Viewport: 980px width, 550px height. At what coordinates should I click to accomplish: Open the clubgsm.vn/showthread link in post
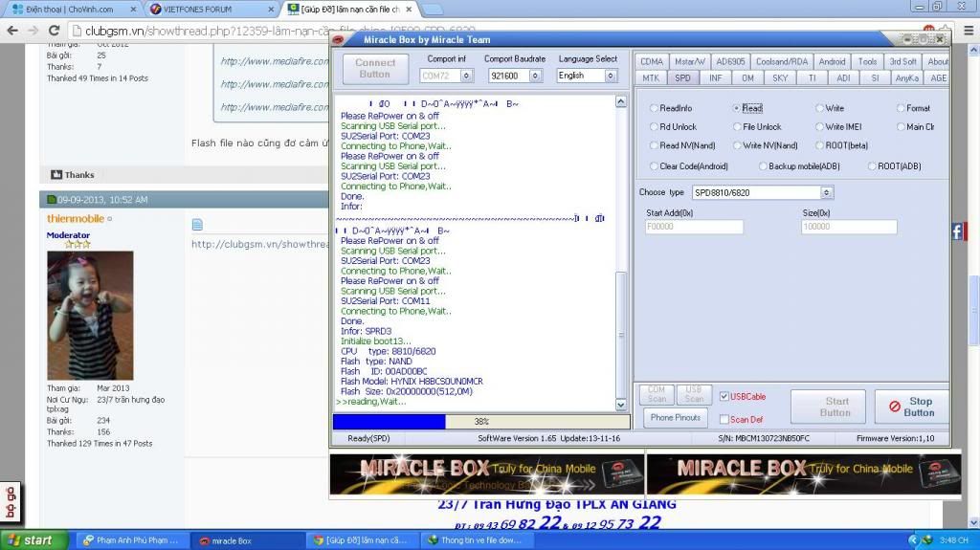pos(260,244)
